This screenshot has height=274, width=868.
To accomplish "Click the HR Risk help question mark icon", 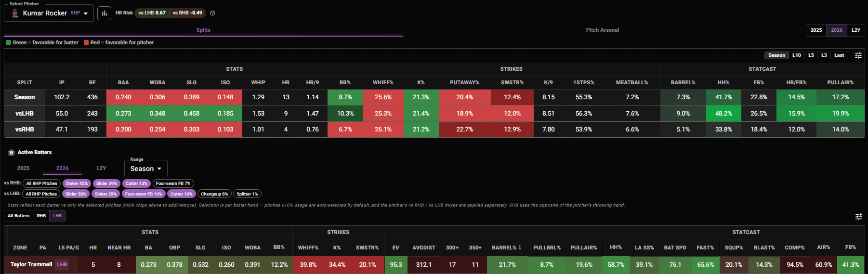I will (x=212, y=13).
